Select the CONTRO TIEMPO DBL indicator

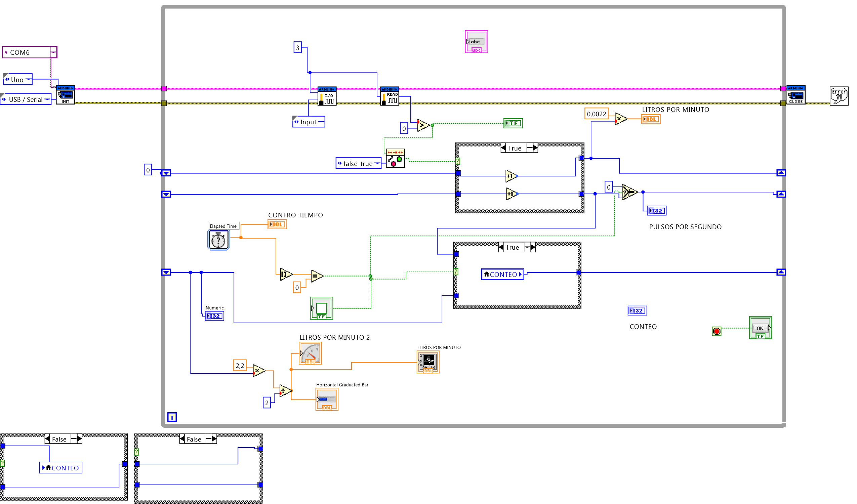[x=277, y=225]
